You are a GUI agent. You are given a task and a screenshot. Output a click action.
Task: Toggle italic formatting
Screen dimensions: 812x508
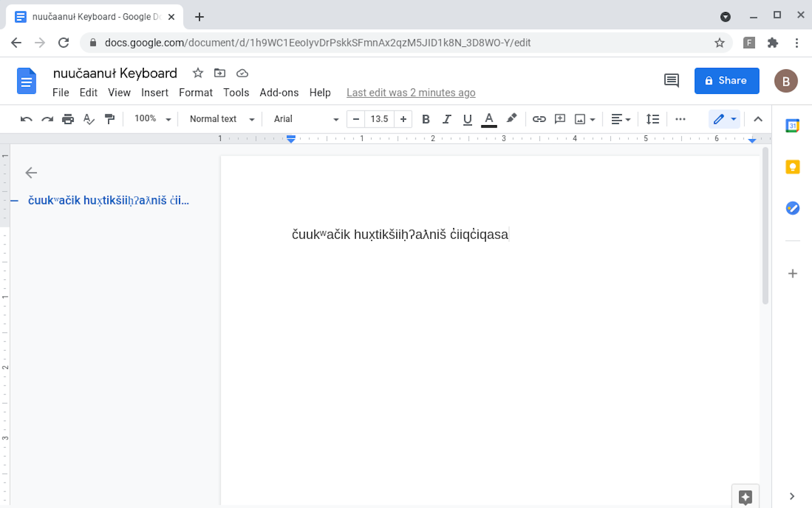click(447, 119)
